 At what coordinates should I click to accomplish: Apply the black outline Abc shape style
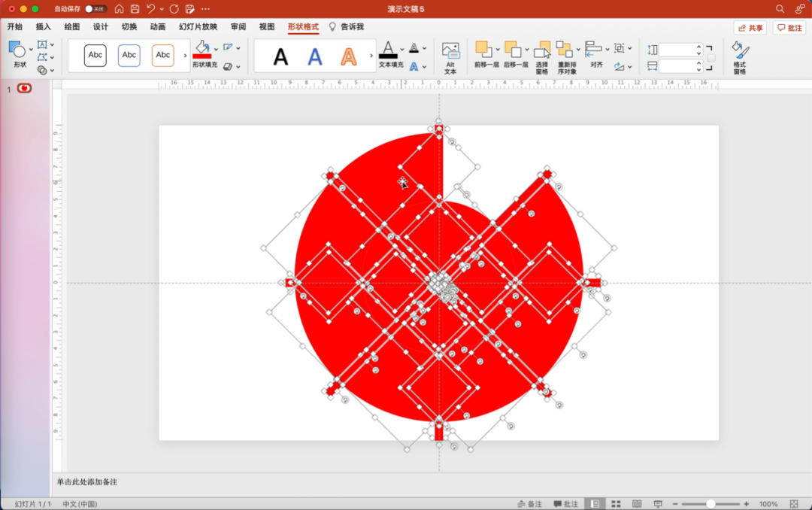95,55
